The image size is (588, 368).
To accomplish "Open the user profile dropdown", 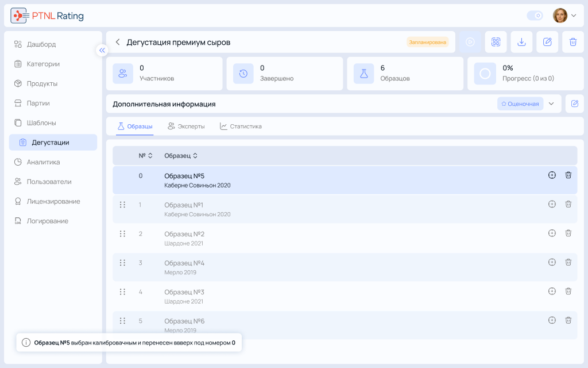I will 564,16.
